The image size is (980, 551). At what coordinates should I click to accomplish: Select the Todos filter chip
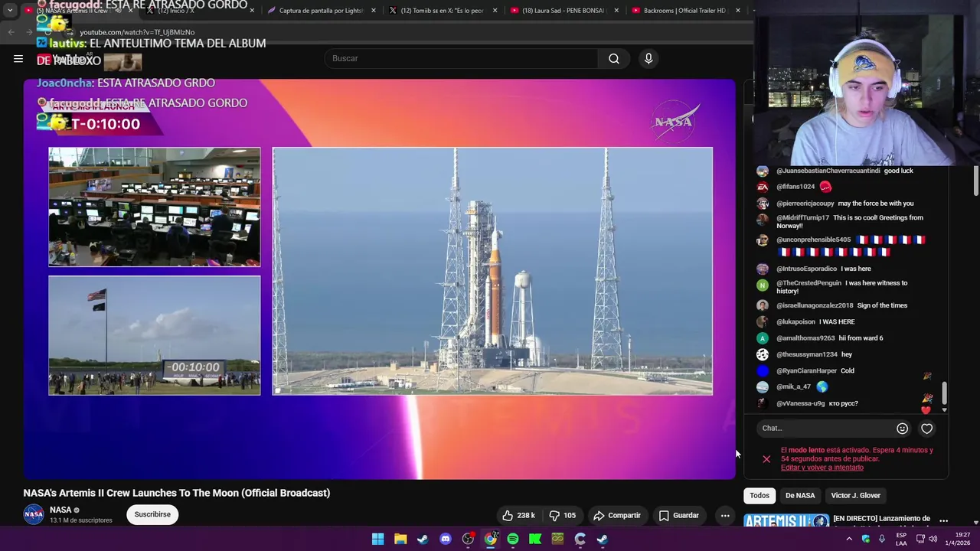(x=759, y=495)
